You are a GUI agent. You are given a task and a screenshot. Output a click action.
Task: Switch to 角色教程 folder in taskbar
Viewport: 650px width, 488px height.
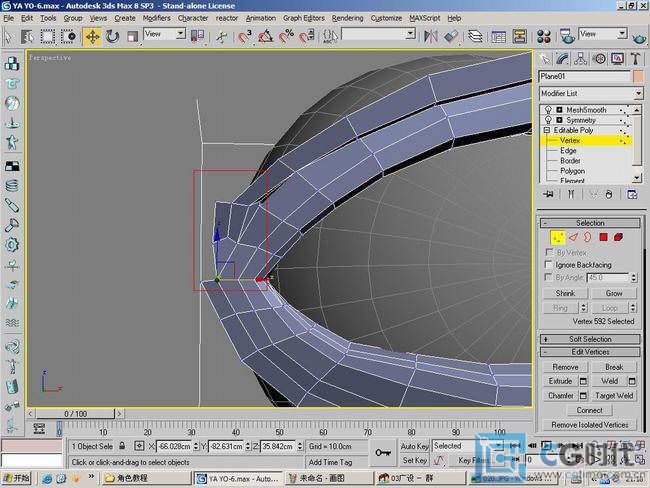click(x=147, y=478)
